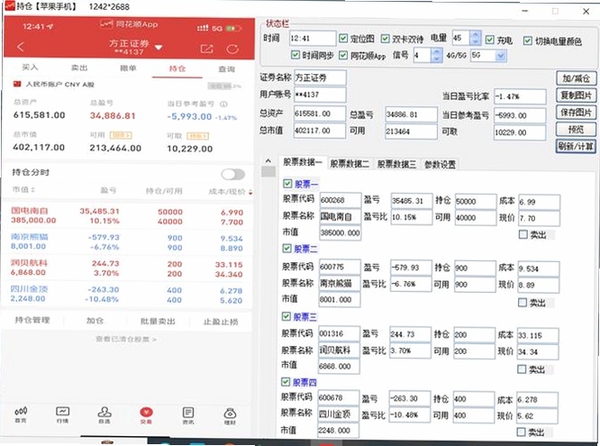Select the 买入 tab in phone view
The width and height of the screenshot is (600, 446).
[x=30, y=67]
